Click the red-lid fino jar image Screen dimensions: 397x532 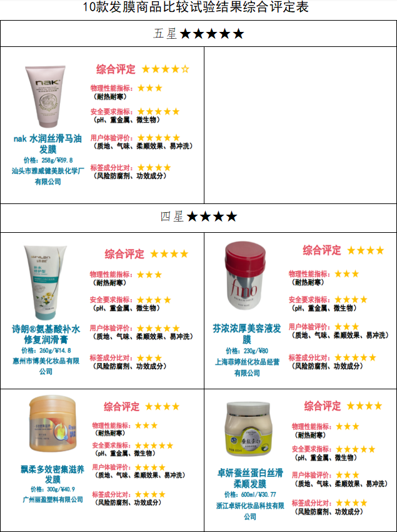pyautogui.click(x=246, y=276)
